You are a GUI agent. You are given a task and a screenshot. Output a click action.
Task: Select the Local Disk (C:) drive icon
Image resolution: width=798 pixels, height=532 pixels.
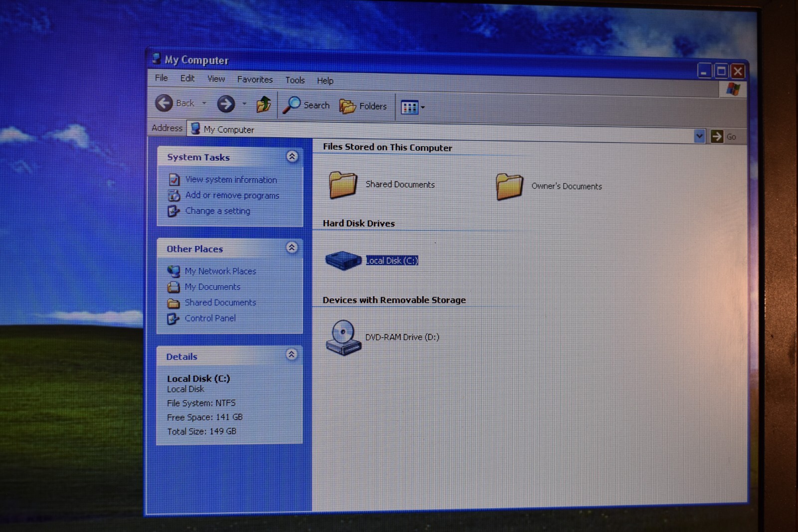[x=343, y=260]
